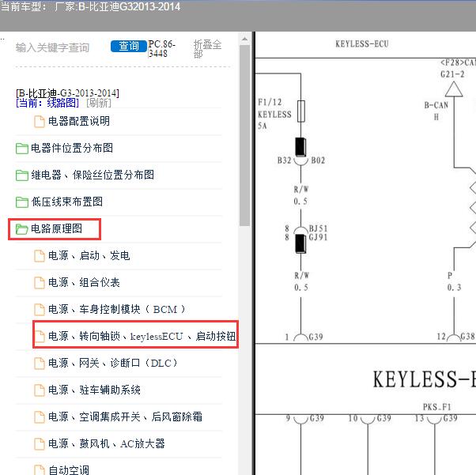
Task: Click the F1/12 KEYLESS 5A fuse label
Action: tap(274, 114)
